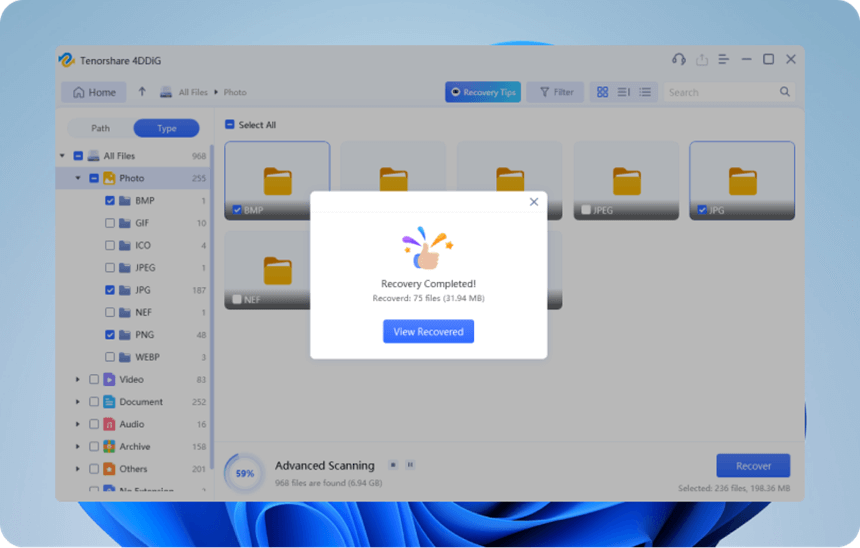Toggle the Select All checkbox

point(230,125)
